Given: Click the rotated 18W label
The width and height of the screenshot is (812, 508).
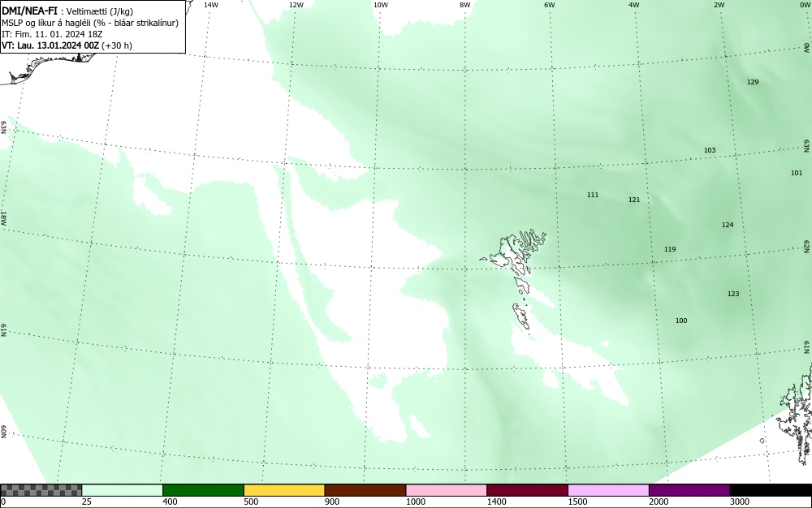Looking at the screenshot, I should coord(3,217).
